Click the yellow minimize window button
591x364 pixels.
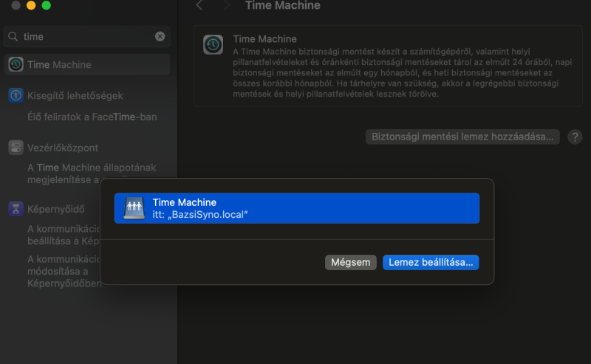pos(31,5)
